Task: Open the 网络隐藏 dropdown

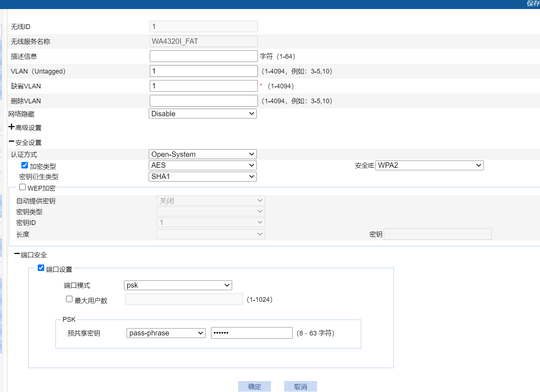Action: coord(203,114)
